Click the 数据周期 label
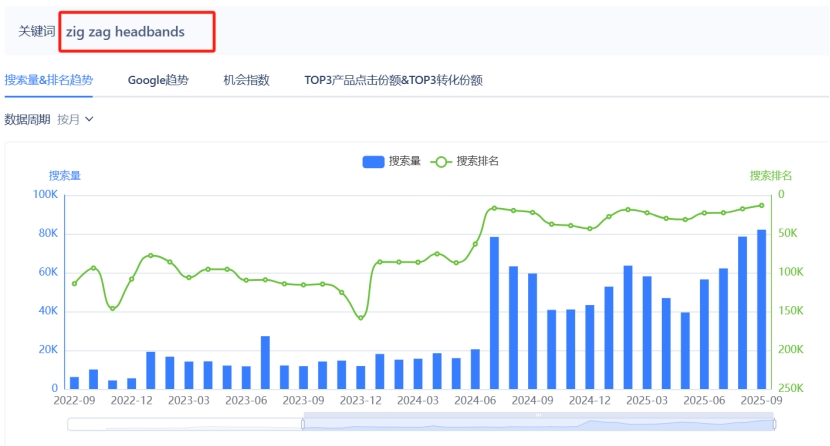This screenshot has width=830, height=446. [27, 119]
